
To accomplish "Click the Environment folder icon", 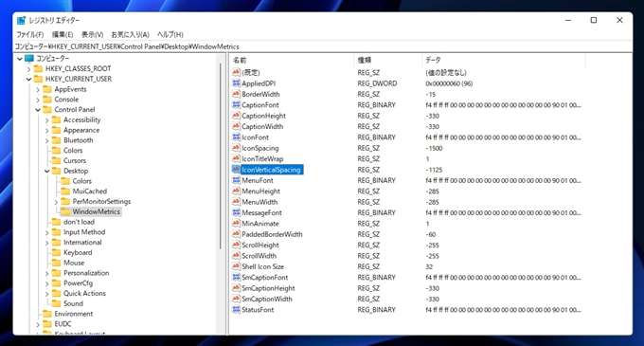I will pos(47,314).
